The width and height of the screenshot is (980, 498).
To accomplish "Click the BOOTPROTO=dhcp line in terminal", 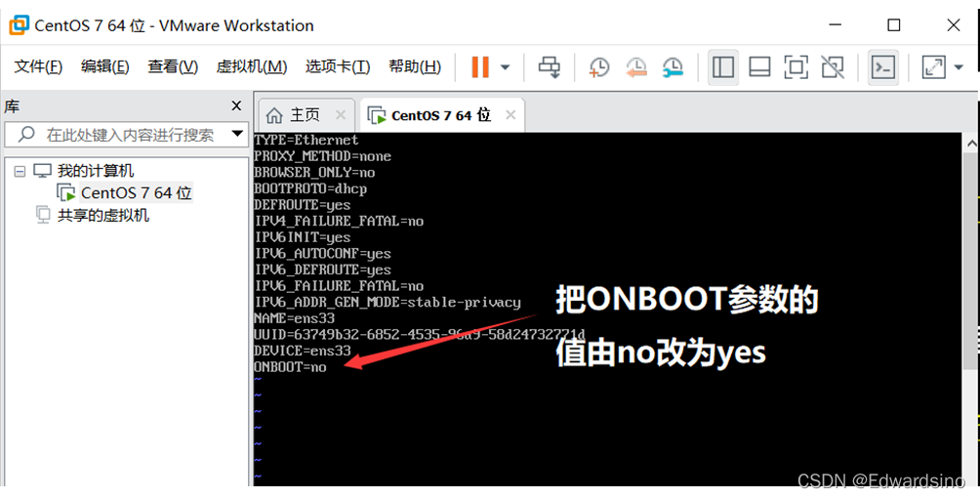I will coord(310,188).
